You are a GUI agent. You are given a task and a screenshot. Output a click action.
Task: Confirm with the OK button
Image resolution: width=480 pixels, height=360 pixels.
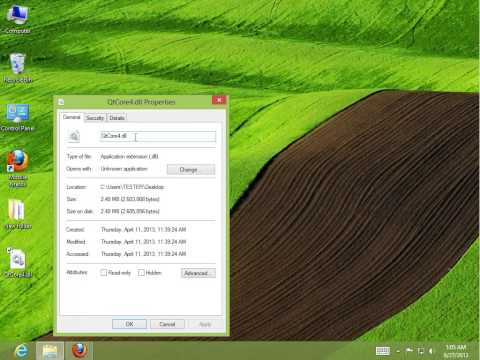tap(129, 324)
